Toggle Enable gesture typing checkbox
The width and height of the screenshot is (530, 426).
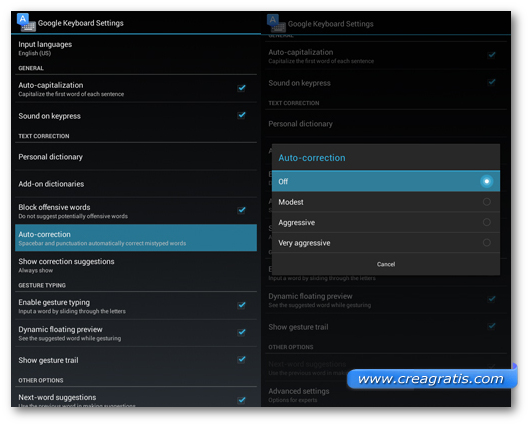click(241, 305)
